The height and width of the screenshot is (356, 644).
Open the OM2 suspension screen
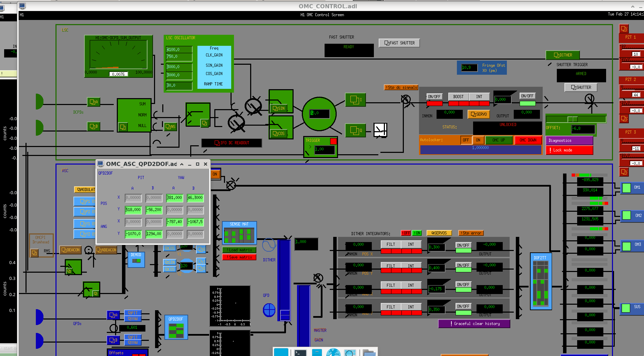(x=632, y=216)
